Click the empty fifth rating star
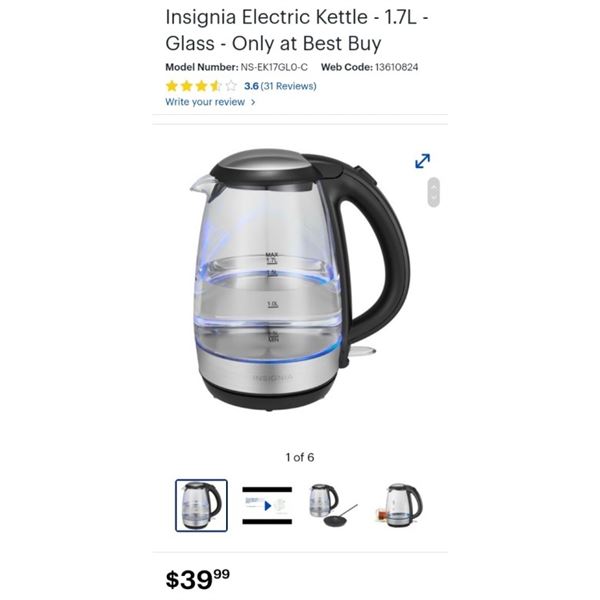Viewport: 600px width, 600px height. tap(231, 86)
